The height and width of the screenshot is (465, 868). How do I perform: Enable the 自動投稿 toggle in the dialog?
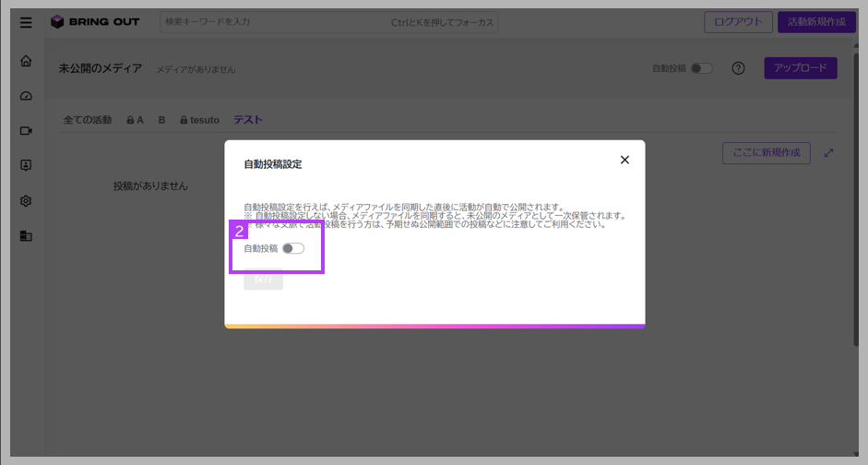point(292,248)
